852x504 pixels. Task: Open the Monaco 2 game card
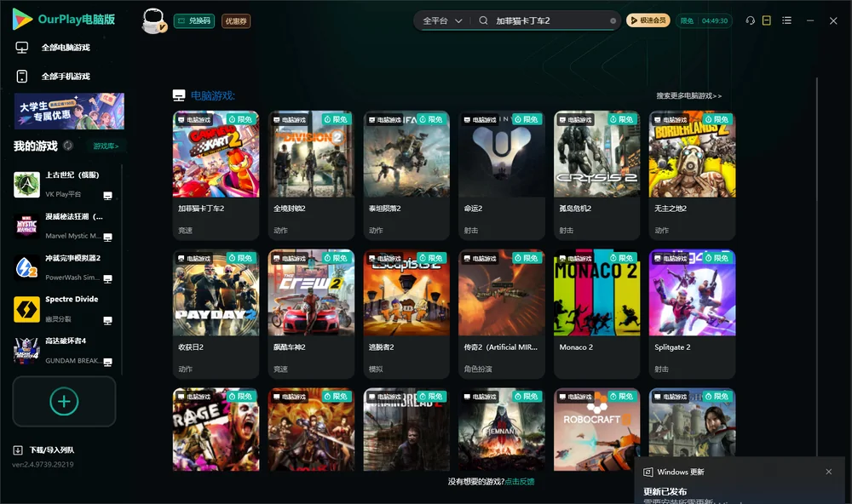click(x=596, y=313)
